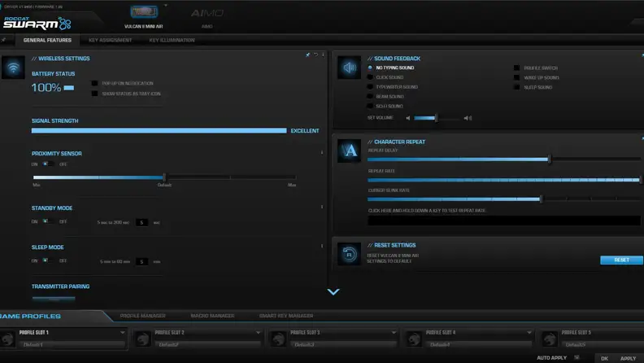Click the Profile Slot 5 Roccat icon
644x363 pixels.
point(550,339)
